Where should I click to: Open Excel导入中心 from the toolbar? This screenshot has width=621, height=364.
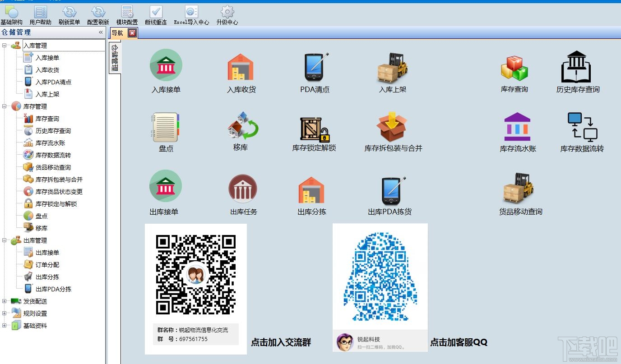coord(191,16)
